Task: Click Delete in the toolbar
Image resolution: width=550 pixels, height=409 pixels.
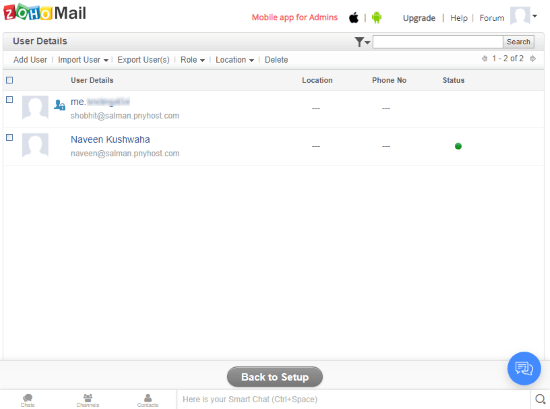Action: tap(276, 60)
